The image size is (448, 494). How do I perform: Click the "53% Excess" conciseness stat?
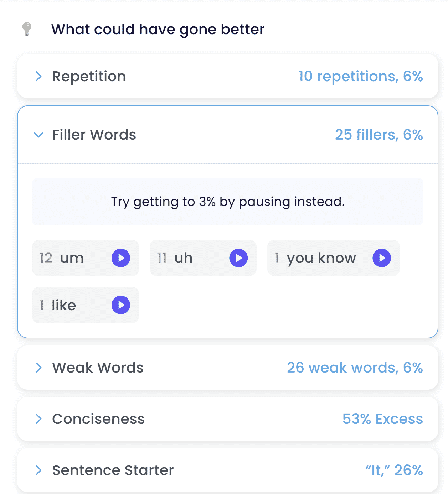click(382, 419)
